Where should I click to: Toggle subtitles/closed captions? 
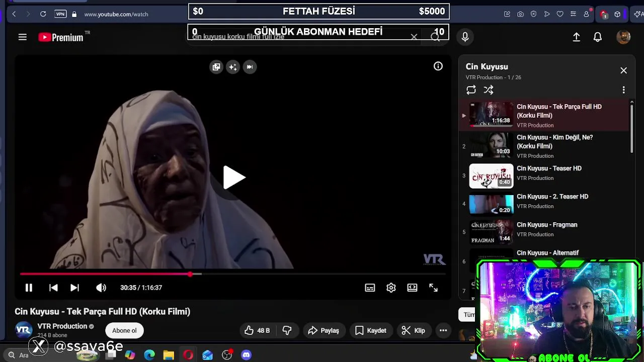click(370, 288)
